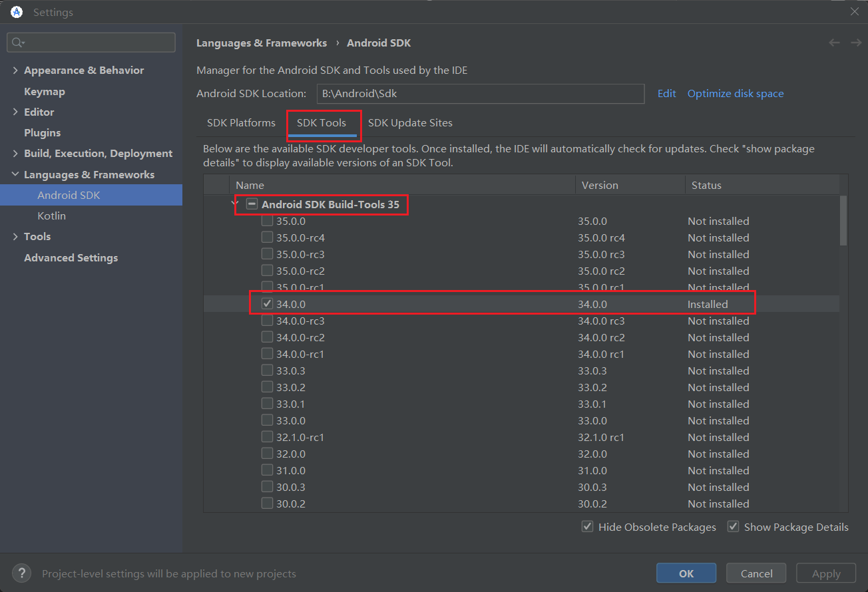This screenshot has height=592, width=868.
Task: Click the Installed status of 34.0.0
Action: 708,304
